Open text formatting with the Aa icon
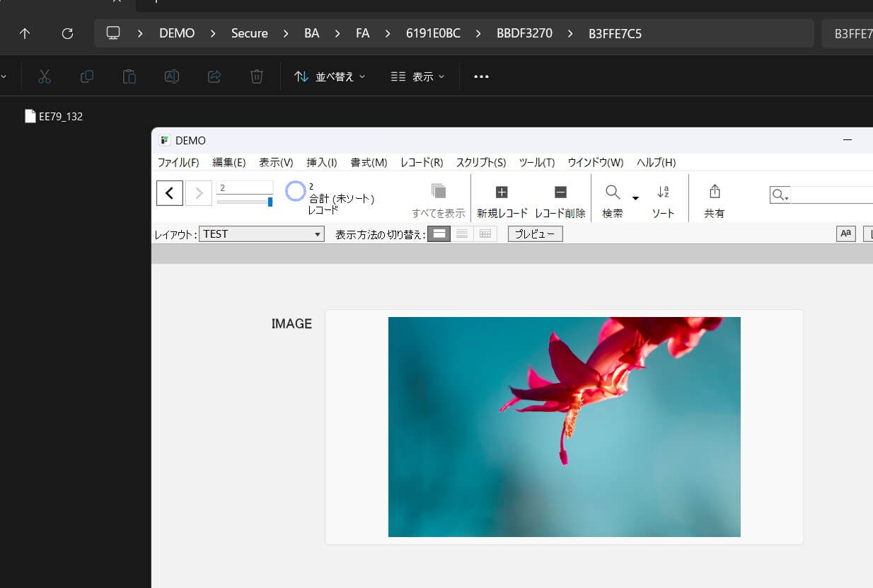The width and height of the screenshot is (873, 588). click(845, 234)
